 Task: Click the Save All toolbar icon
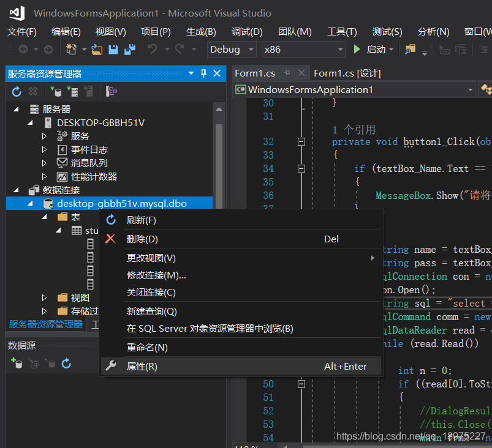pos(130,49)
